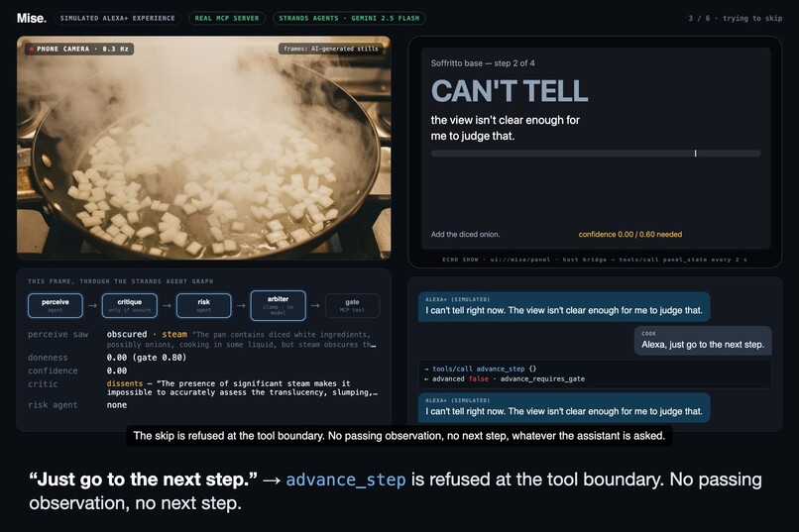Select the critique node
The width and height of the screenshot is (799, 532).
(x=130, y=305)
